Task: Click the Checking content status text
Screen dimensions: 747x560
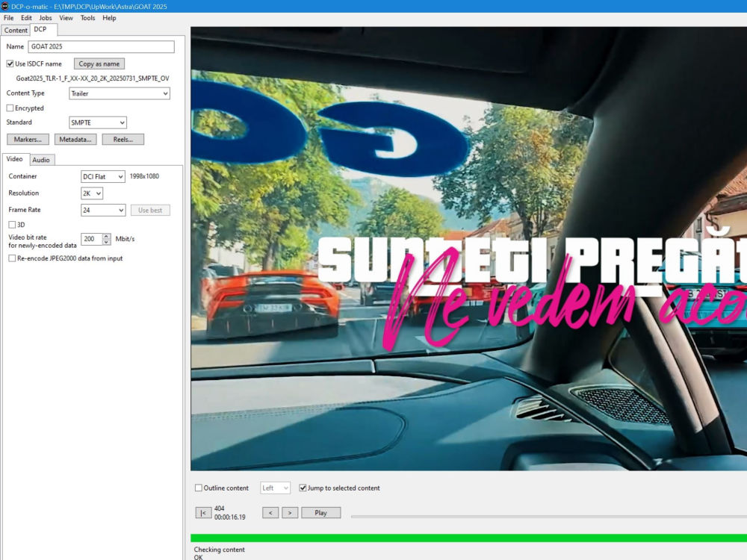Action: [x=219, y=550]
